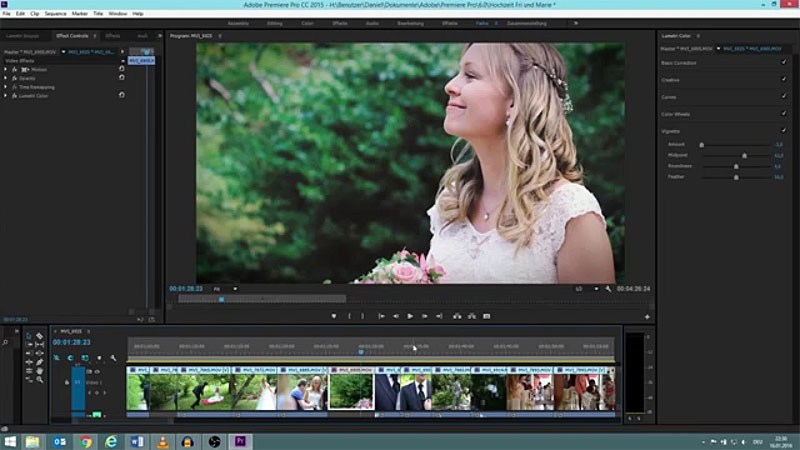800x450 pixels.
Task: Add a marker from the program monitor
Action: click(x=334, y=316)
